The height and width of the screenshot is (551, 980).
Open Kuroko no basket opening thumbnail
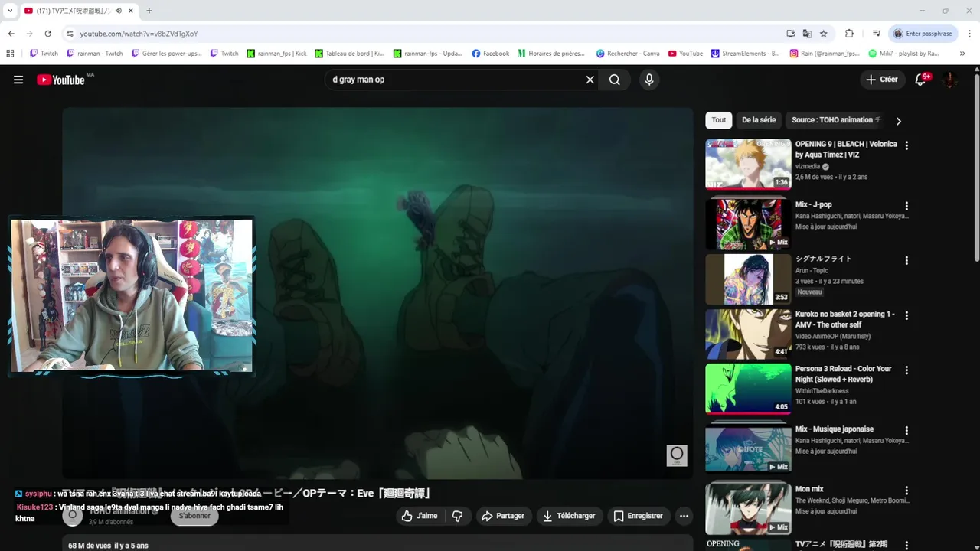[748, 334]
